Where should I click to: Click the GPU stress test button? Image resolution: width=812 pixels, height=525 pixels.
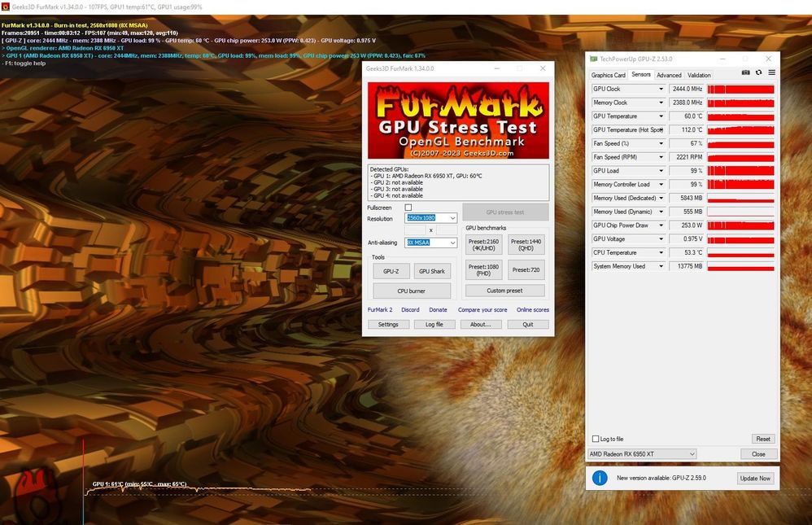pos(505,212)
